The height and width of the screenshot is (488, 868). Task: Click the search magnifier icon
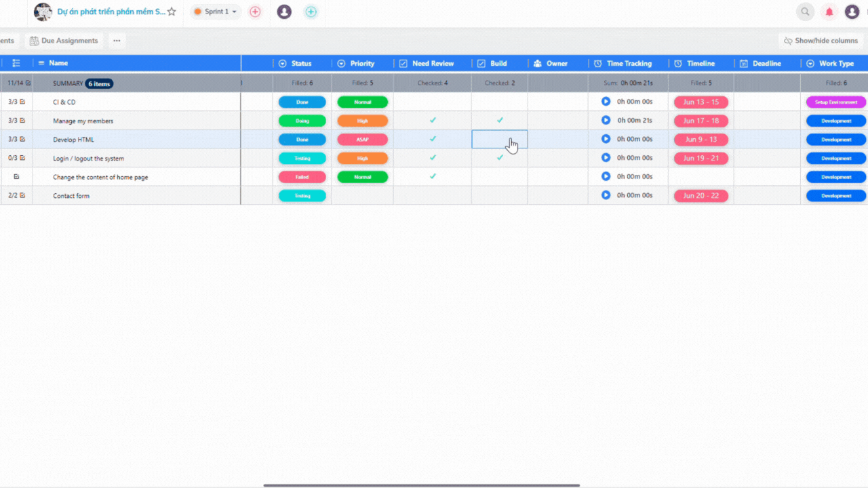(805, 12)
